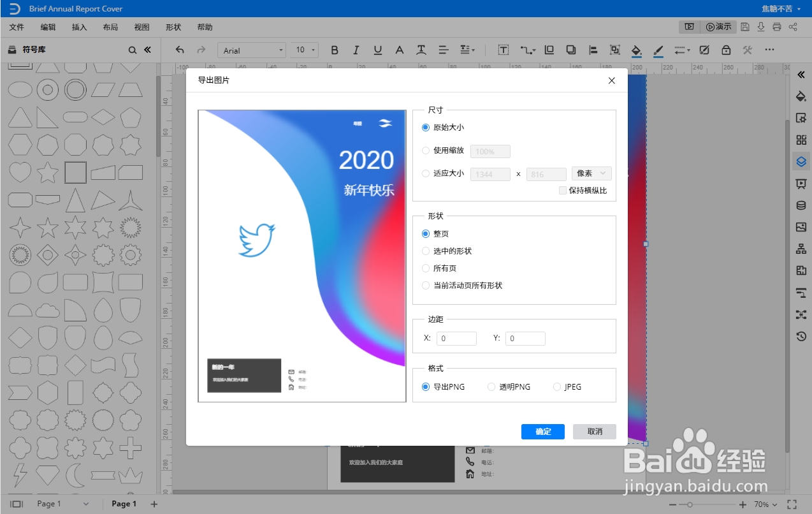The height and width of the screenshot is (514, 812).
Task: Choose the 透明PNG format
Action: click(x=491, y=387)
